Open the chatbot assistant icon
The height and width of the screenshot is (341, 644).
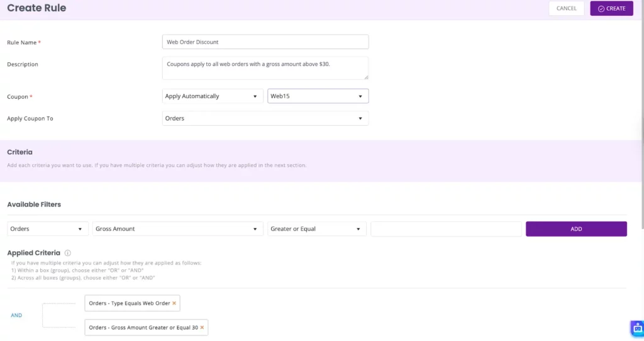(637, 328)
